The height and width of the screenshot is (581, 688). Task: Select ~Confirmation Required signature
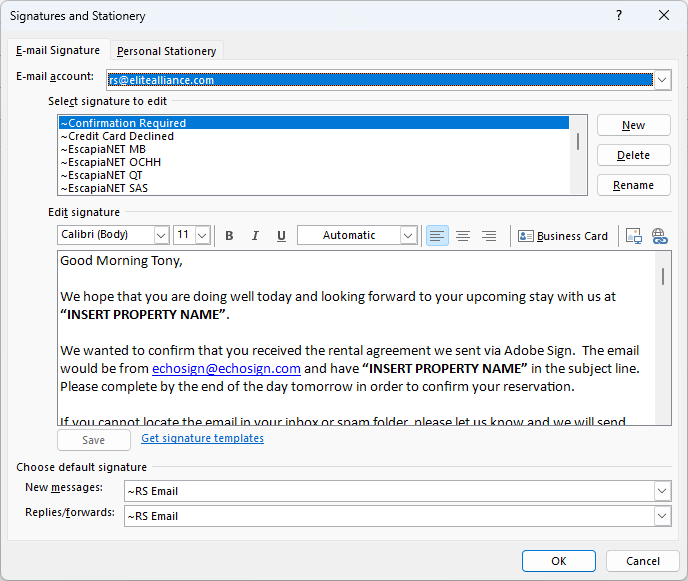click(x=314, y=123)
